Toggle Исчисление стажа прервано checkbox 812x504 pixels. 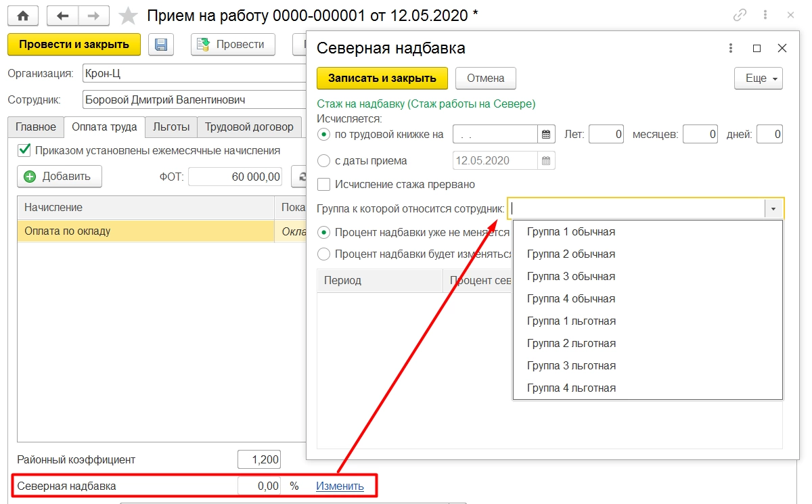(323, 184)
